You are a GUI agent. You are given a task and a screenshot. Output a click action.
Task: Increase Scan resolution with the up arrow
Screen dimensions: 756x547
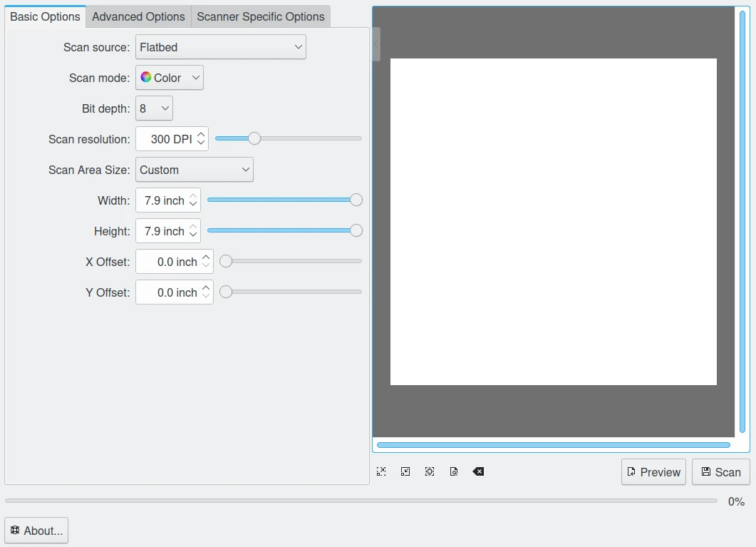tap(202, 134)
